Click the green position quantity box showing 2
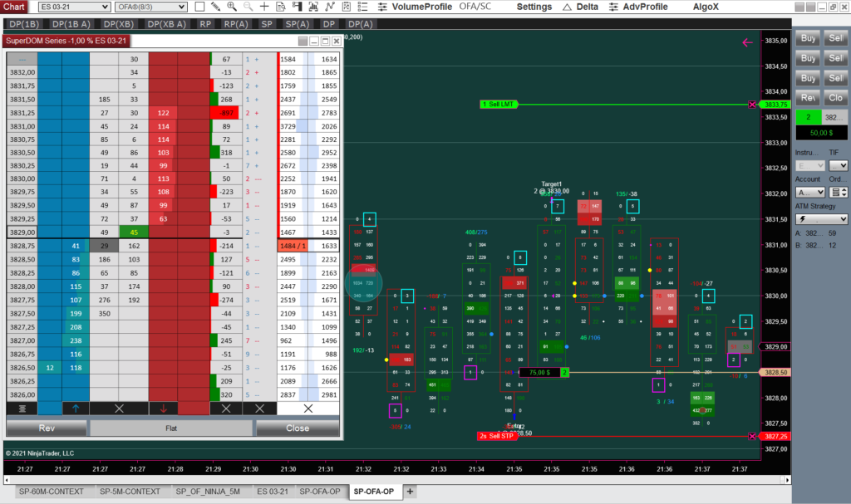 pyautogui.click(x=808, y=117)
